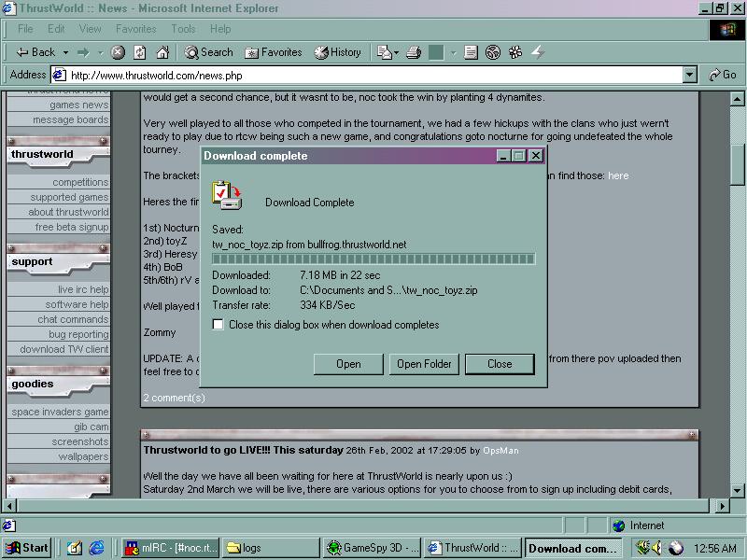Click the lightning bolt toolbar icon
747x560 pixels.
[538, 52]
